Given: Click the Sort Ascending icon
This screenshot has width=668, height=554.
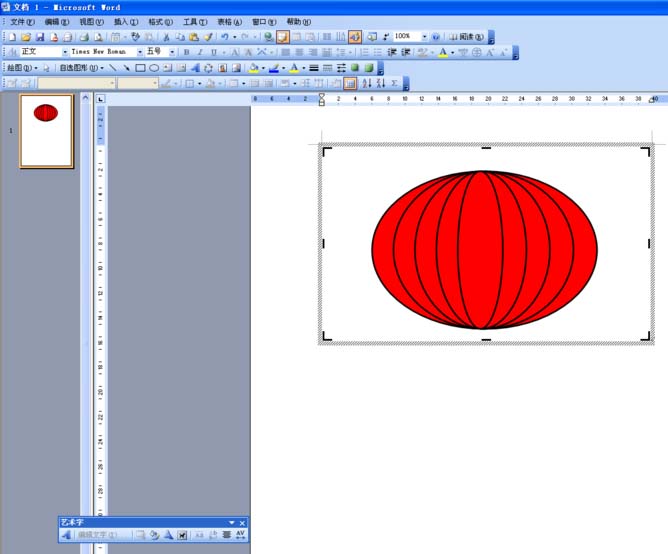Looking at the screenshot, I should pos(366,83).
